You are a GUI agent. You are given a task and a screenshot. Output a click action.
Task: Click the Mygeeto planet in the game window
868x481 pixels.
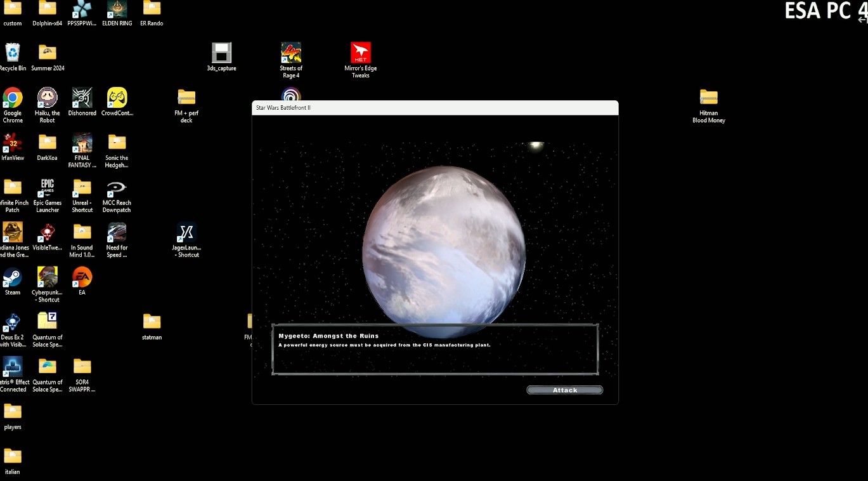[444, 252]
